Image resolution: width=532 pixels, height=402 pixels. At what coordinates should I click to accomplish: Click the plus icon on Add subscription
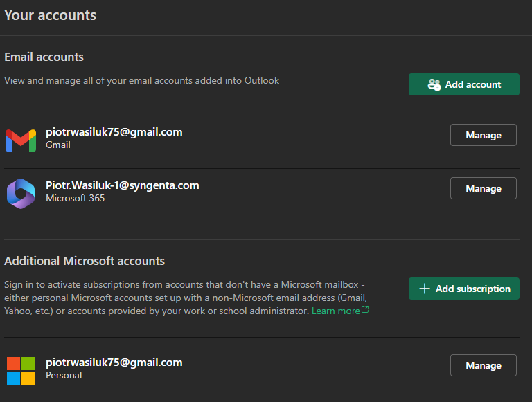(x=425, y=289)
